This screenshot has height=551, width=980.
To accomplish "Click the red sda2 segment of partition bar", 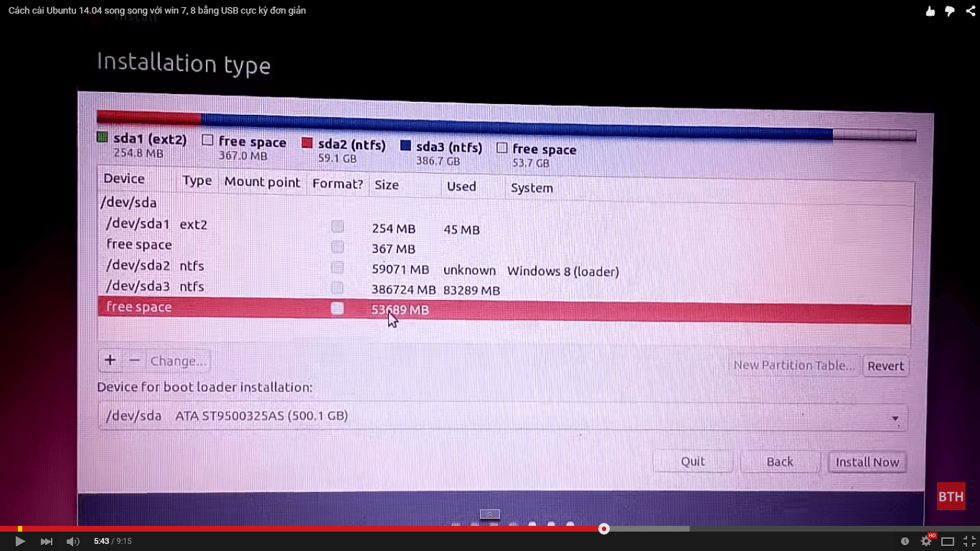I will (x=149, y=118).
